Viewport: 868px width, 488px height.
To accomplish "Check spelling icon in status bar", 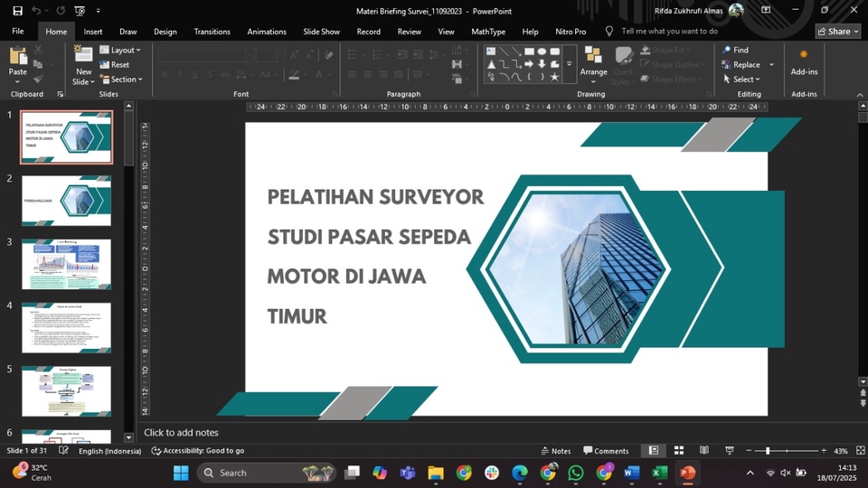I will pyautogui.click(x=63, y=450).
